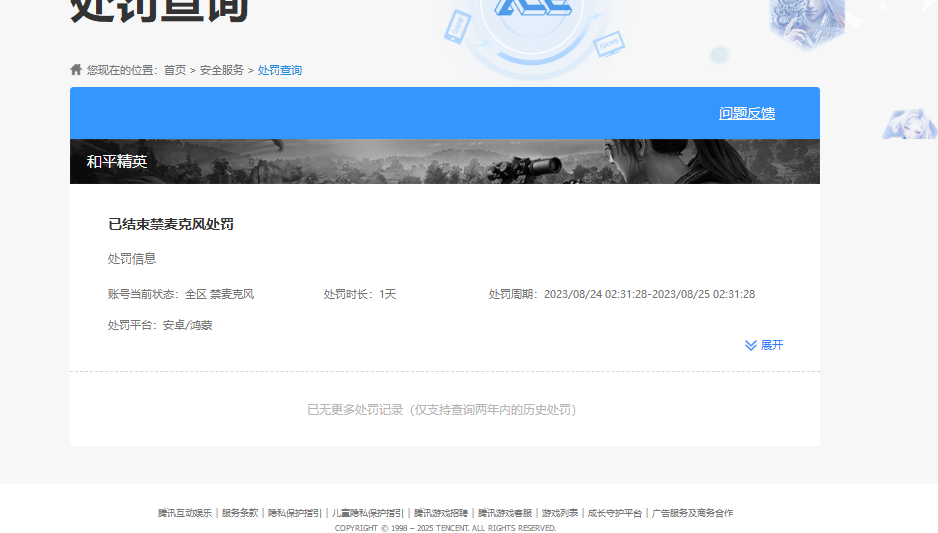Open 广告服务及商务合作 footer link
Screen dimensions: 938x533
(692, 513)
